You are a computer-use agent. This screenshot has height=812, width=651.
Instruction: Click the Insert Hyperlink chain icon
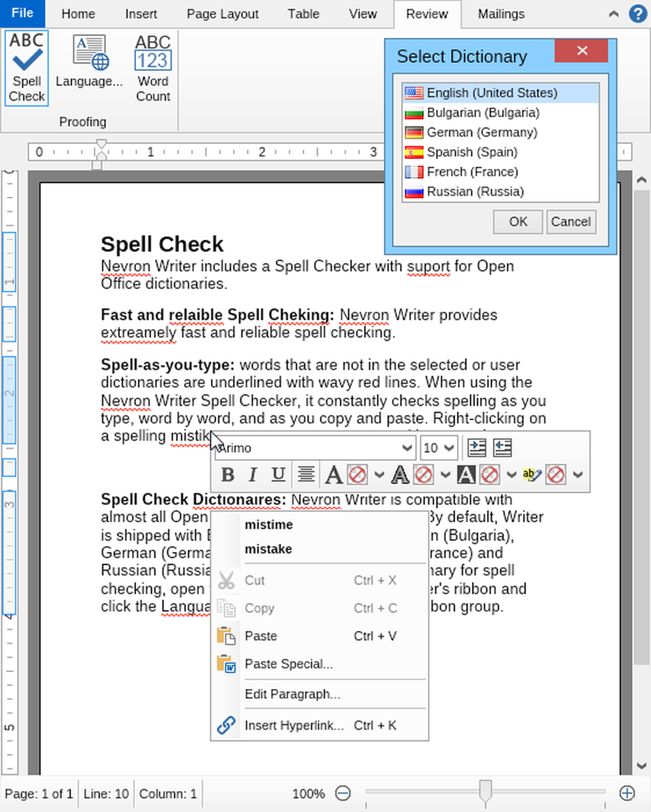tap(226, 725)
